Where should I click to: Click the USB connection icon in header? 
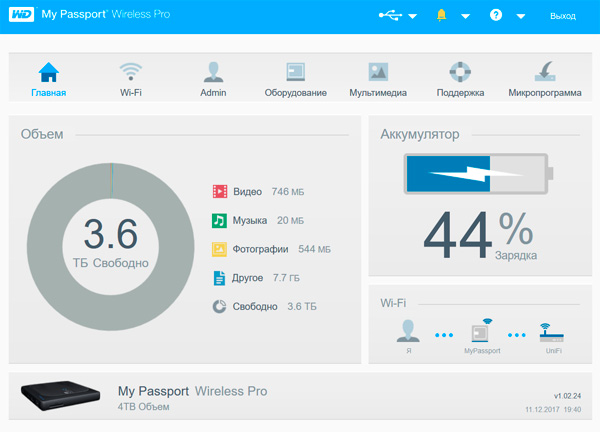click(390, 16)
